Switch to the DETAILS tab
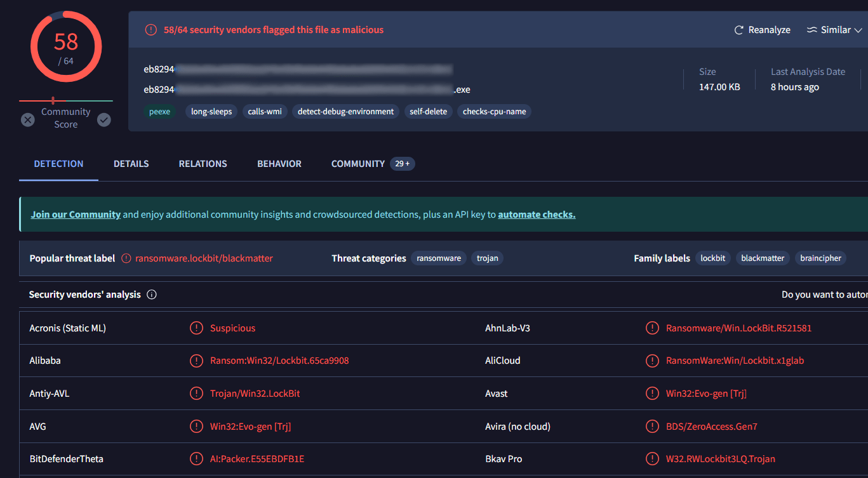868x478 pixels. [131, 164]
